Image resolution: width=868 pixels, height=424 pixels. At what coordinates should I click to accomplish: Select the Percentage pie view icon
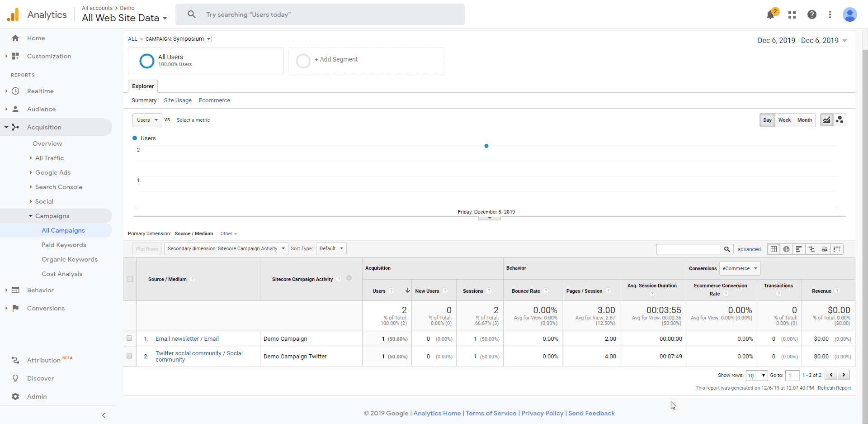point(787,249)
